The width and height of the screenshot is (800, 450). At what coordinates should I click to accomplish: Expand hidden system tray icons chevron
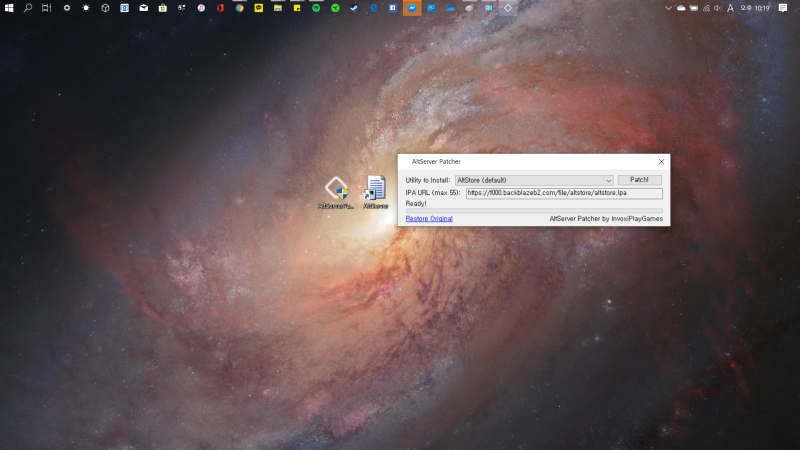pyautogui.click(x=668, y=8)
